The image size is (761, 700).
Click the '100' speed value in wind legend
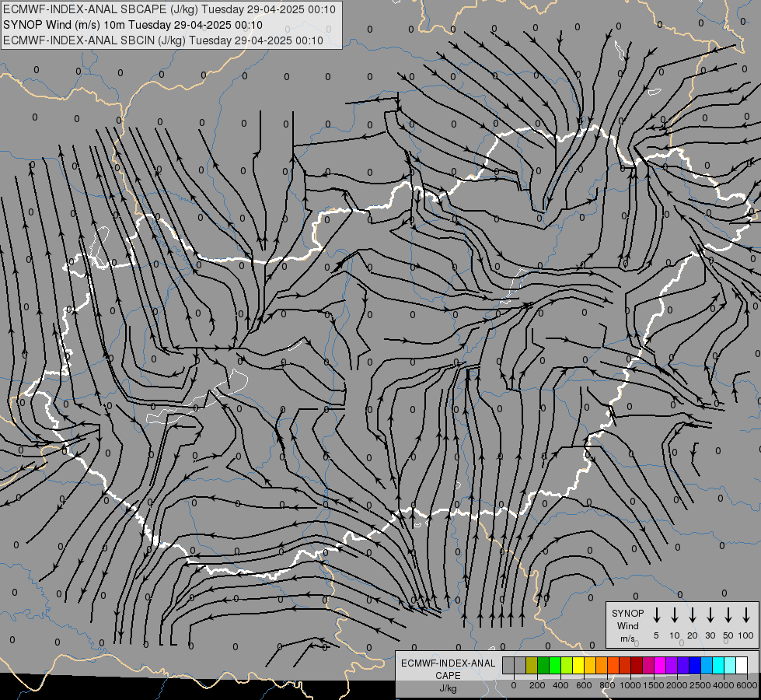746,635
